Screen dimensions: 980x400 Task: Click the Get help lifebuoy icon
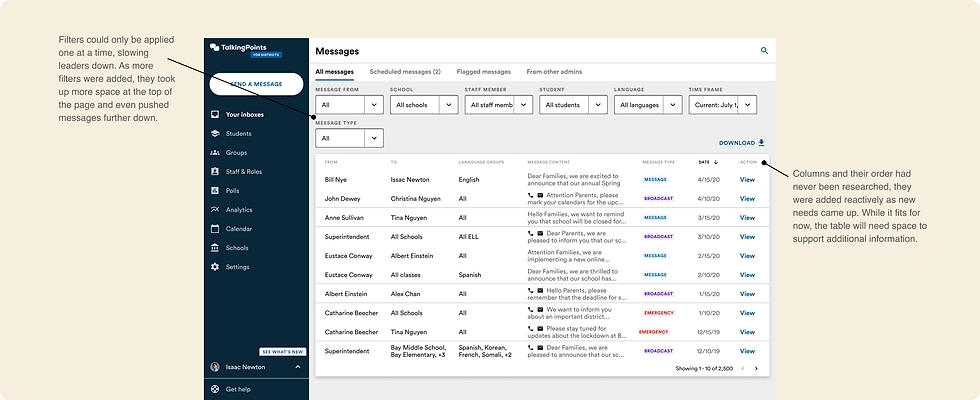[x=215, y=389]
